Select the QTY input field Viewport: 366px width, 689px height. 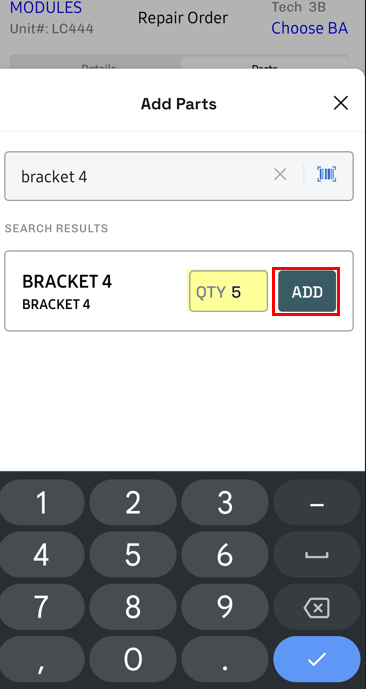click(x=228, y=291)
